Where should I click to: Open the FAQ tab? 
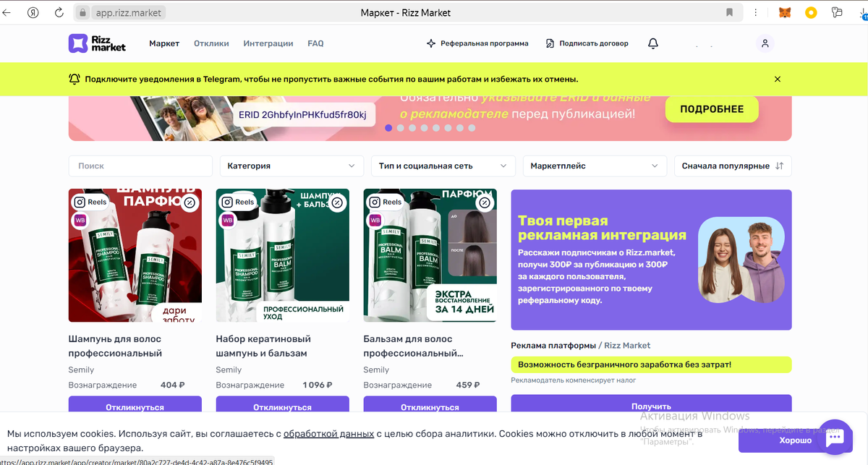coord(315,43)
